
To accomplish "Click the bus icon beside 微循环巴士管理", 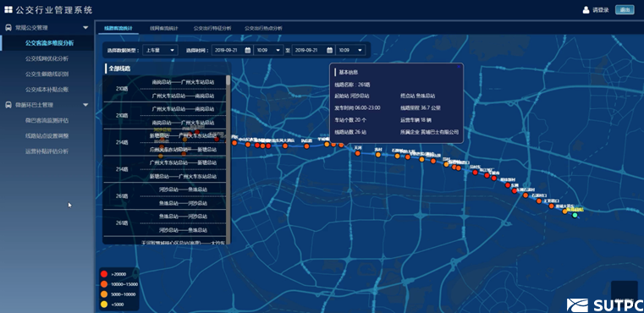I will point(8,105).
